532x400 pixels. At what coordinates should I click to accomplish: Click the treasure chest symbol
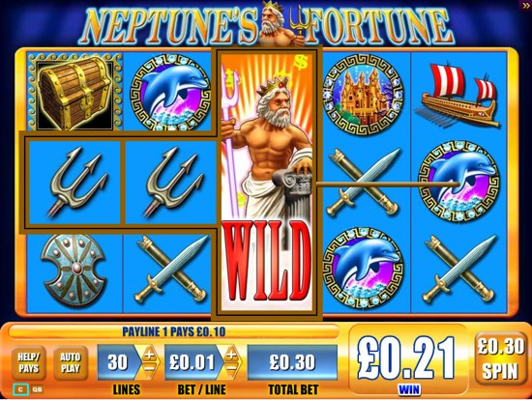(x=74, y=92)
